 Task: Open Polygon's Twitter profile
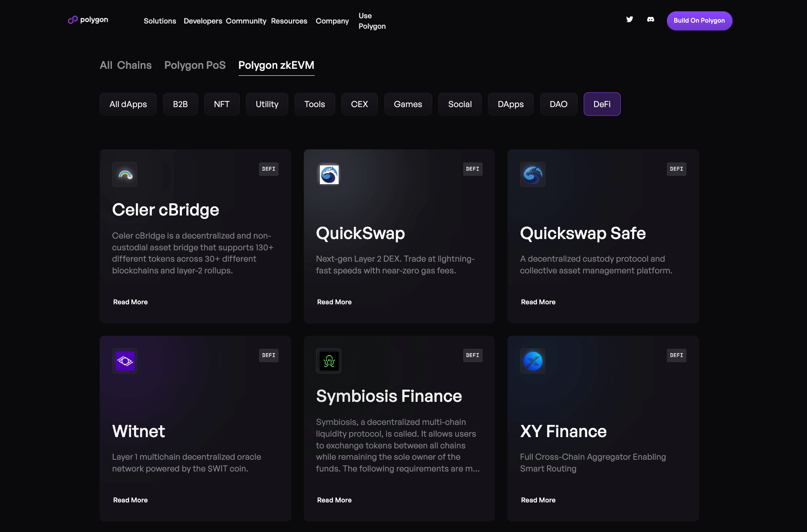[x=629, y=19]
